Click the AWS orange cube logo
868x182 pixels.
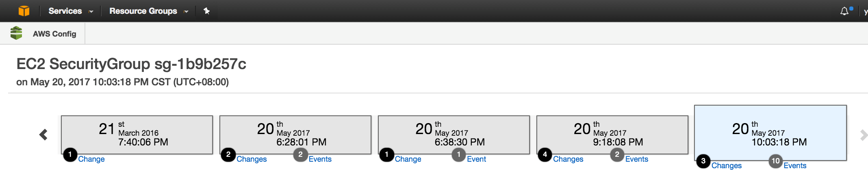coord(24,11)
